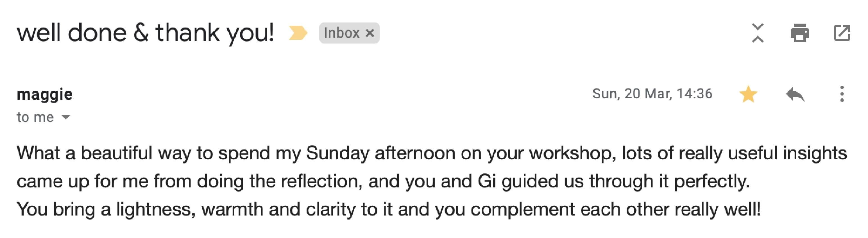Toggle the yellow importance marker
This screenshot has width=868, height=238.
(298, 33)
